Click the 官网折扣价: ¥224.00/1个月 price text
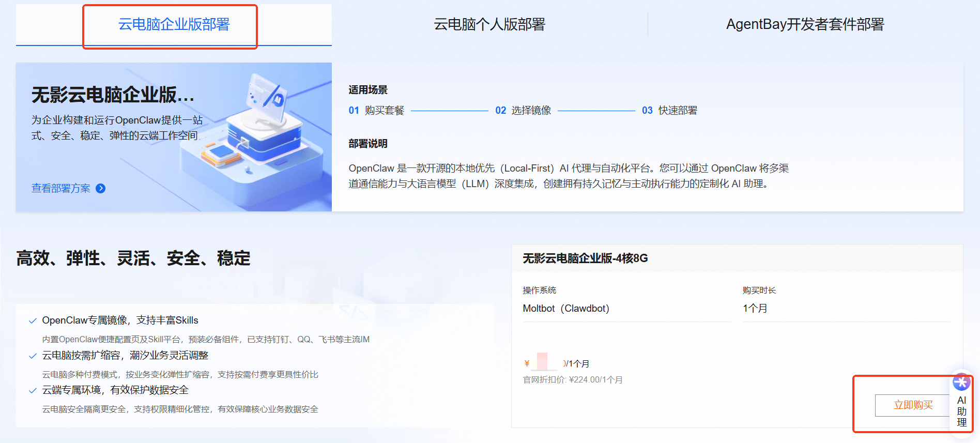Viewport: 980px width, 443px height. pos(573,380)
